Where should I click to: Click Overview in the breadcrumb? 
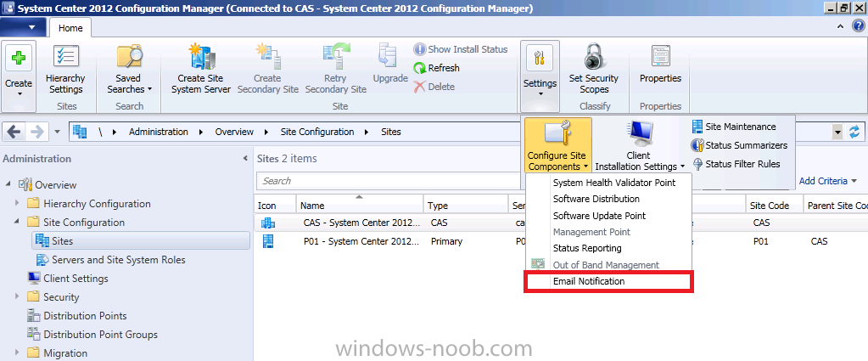click(234, 132)
